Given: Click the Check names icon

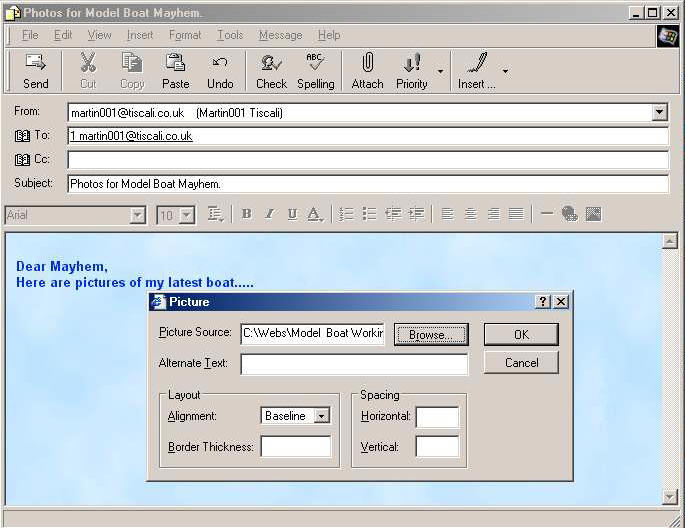Looking at the screenshot, I should tap(271, 63).
